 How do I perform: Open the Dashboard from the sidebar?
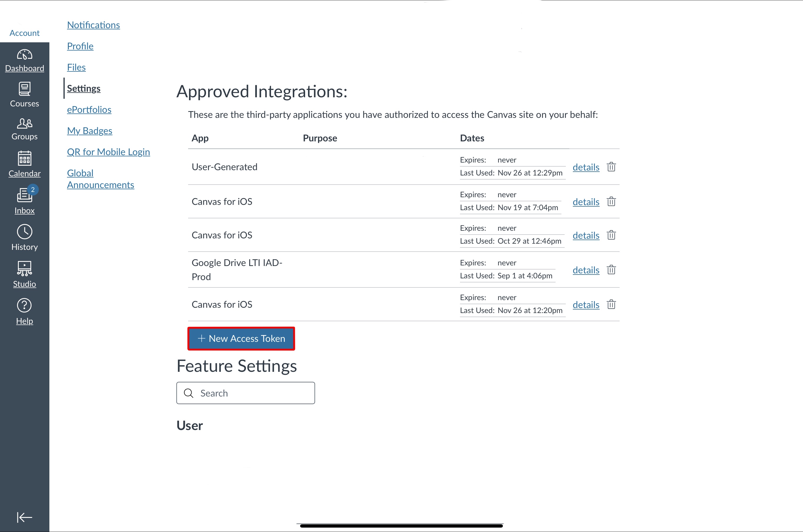tap(24, 60)
